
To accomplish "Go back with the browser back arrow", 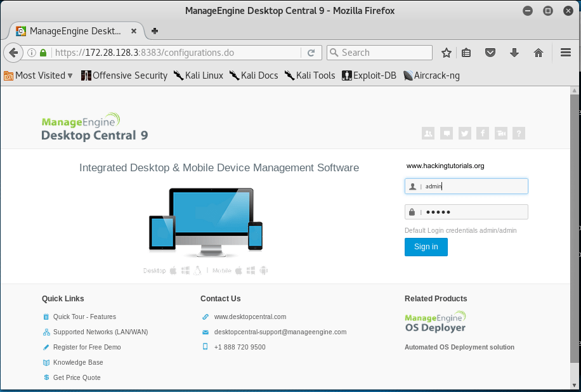I will tap(13, 53).
